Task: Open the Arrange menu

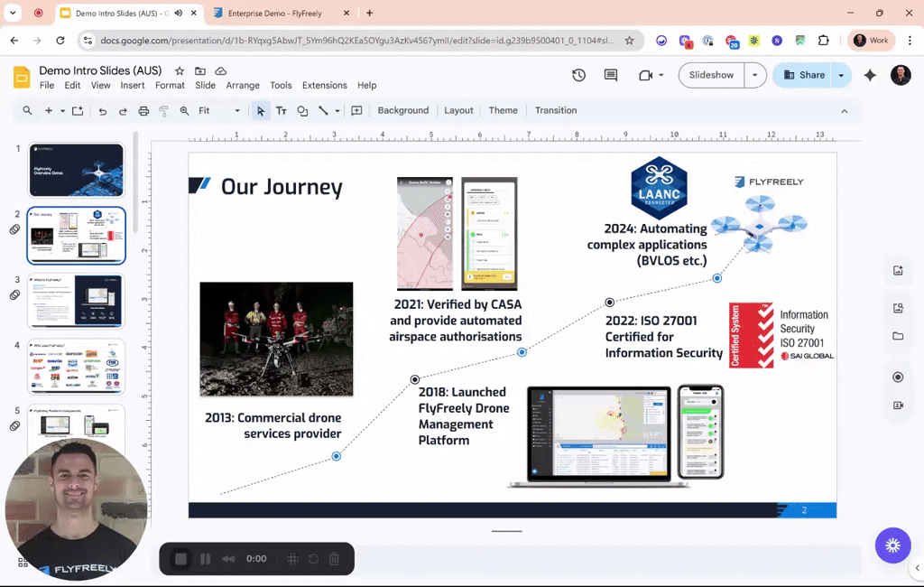Action: tap(243, 85)
